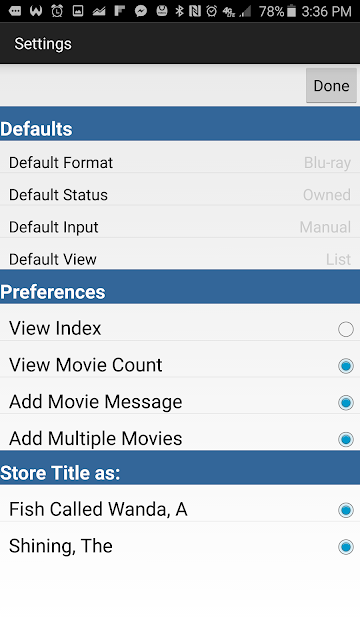Toggle Add Movie Message option
The image size is (360, 640).
[x=346, y=402]
